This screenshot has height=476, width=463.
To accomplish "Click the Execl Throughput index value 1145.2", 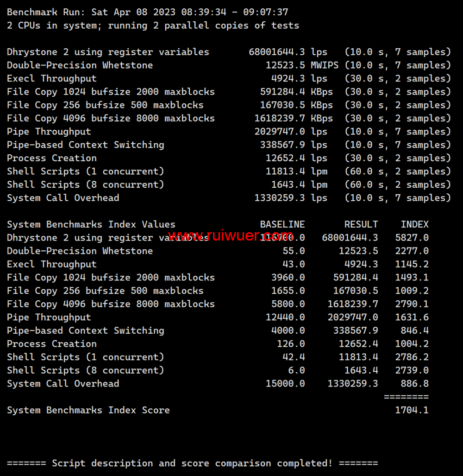I will (412, 264).
